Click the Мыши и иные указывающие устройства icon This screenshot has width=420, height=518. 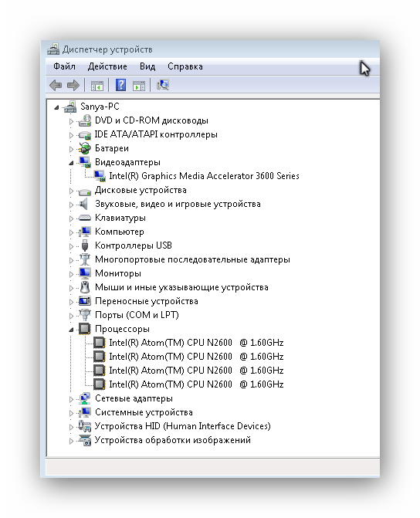point(85,287)
